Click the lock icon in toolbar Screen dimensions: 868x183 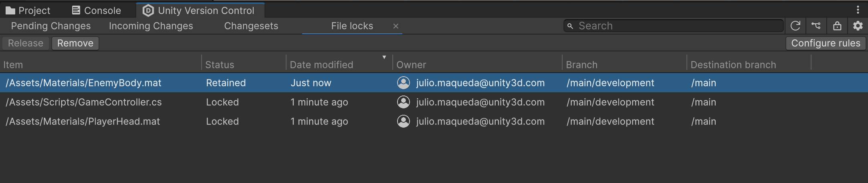click(x=837, y=26)
